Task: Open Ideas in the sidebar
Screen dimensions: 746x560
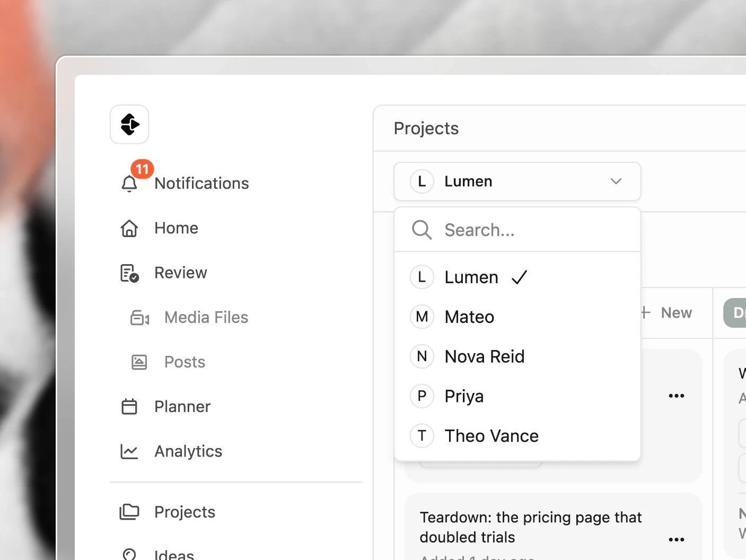Action: coord(174,554)
